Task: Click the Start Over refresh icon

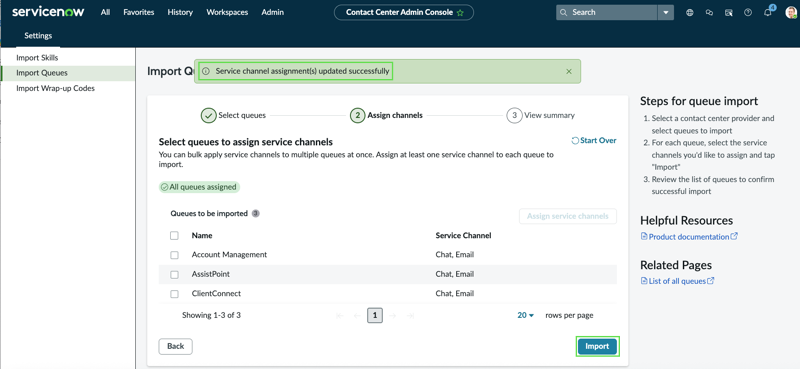Action: [x=575, y=141]
